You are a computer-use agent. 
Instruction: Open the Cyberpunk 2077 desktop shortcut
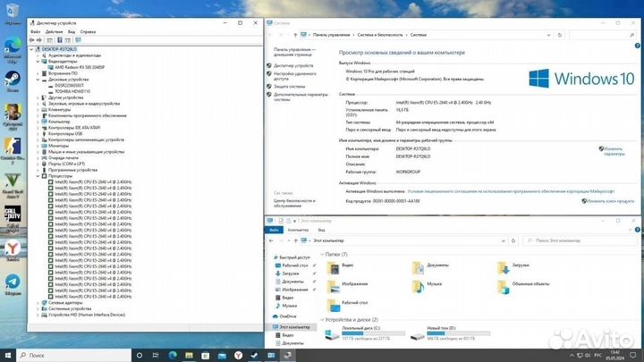(x=13, y=117)
